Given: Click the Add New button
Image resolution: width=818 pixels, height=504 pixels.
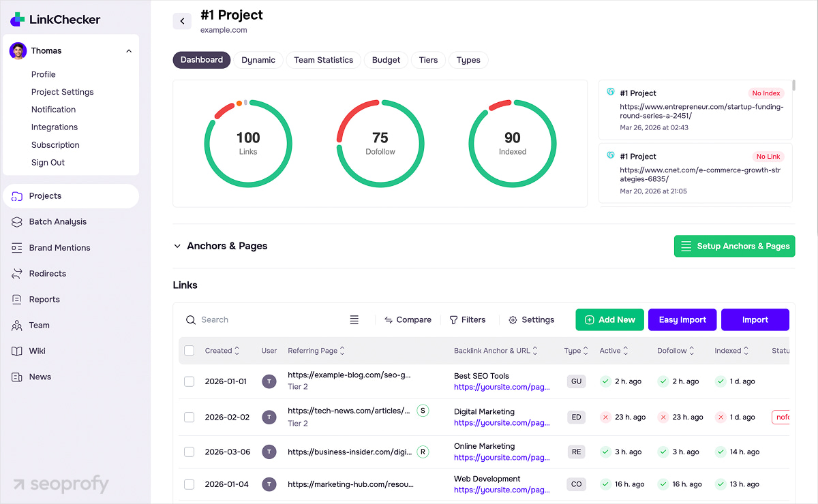Looking at the screenshot, I should 609,319.
